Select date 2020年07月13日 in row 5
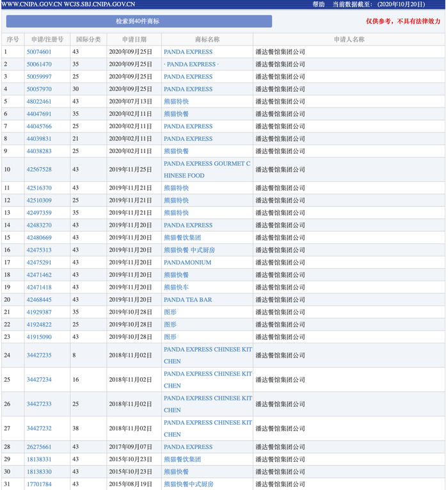Screen dimensions: 448x490 131,102
